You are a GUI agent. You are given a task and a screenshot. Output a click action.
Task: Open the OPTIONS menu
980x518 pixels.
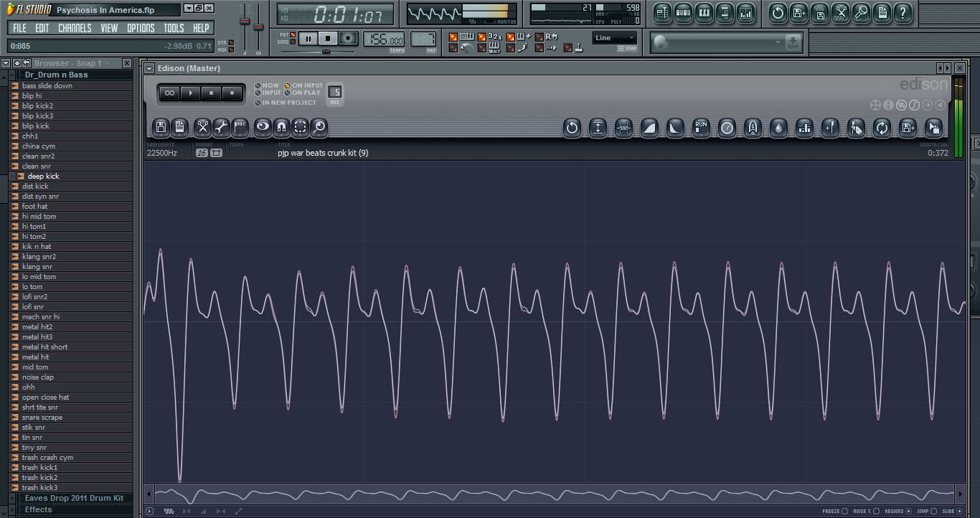click(141, 28)
